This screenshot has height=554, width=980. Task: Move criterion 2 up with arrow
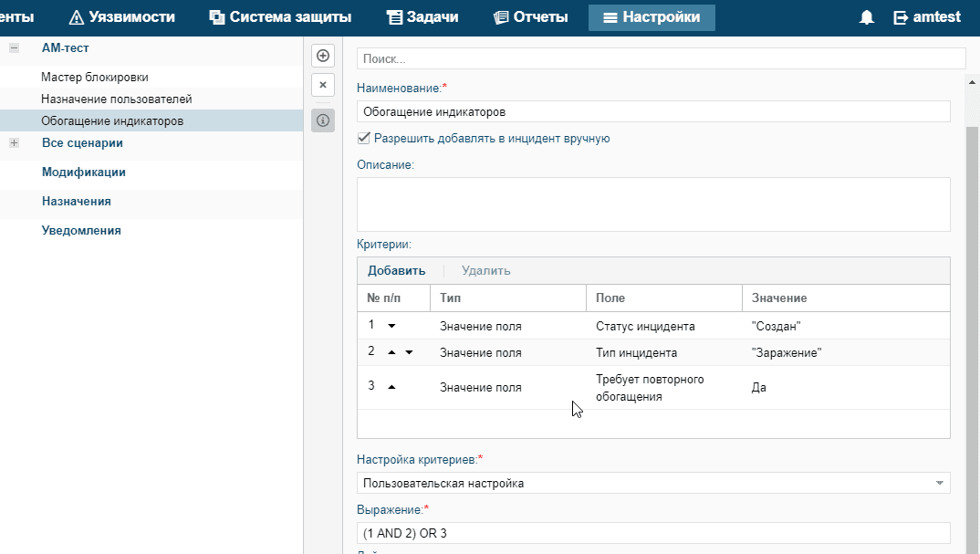391,352
